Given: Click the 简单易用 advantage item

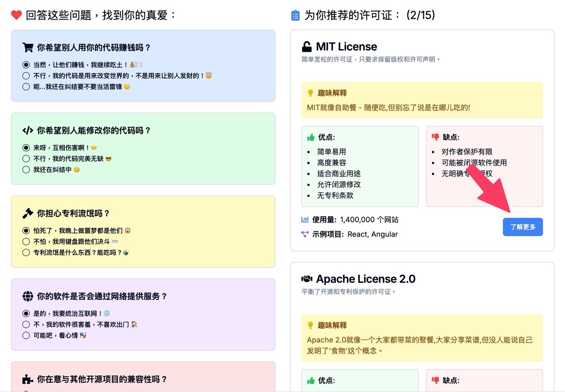Looking at the screenshot, I should 331,151.
